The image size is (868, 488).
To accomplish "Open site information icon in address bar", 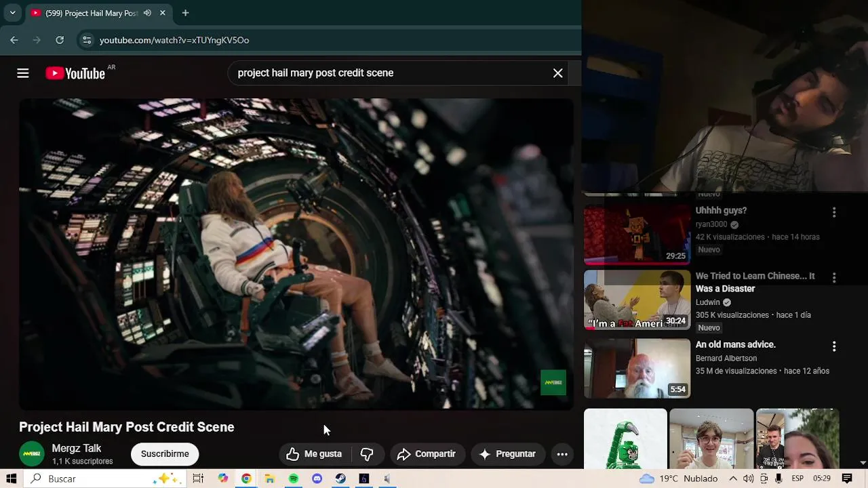I will click(x=87, y=40).
